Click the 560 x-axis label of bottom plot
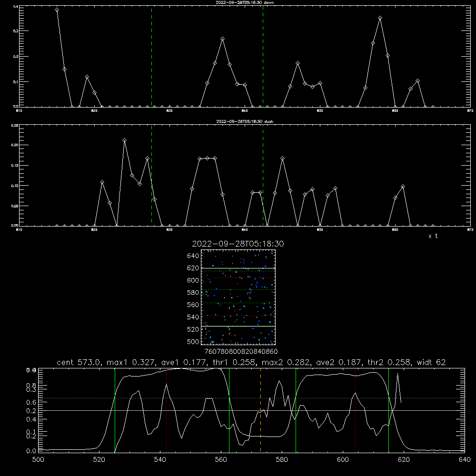 pyautogui.click(x=221, y=460)
